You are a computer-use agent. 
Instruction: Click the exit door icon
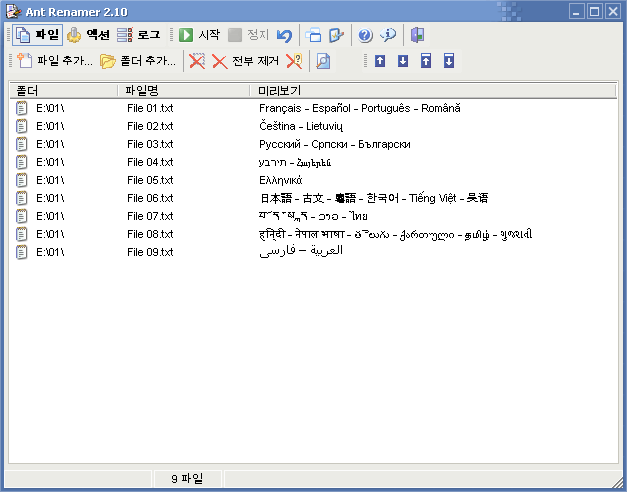(418, 35)
